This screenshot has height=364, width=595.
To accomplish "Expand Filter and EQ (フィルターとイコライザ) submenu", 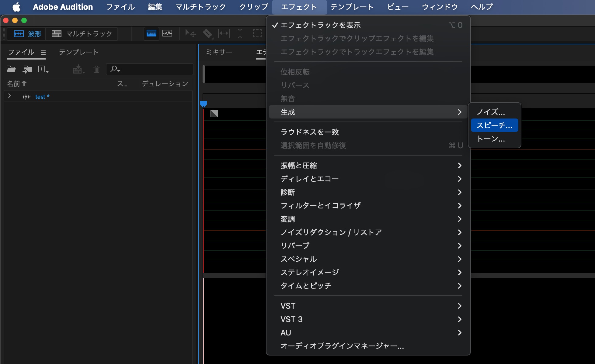I will pos(368,206).
